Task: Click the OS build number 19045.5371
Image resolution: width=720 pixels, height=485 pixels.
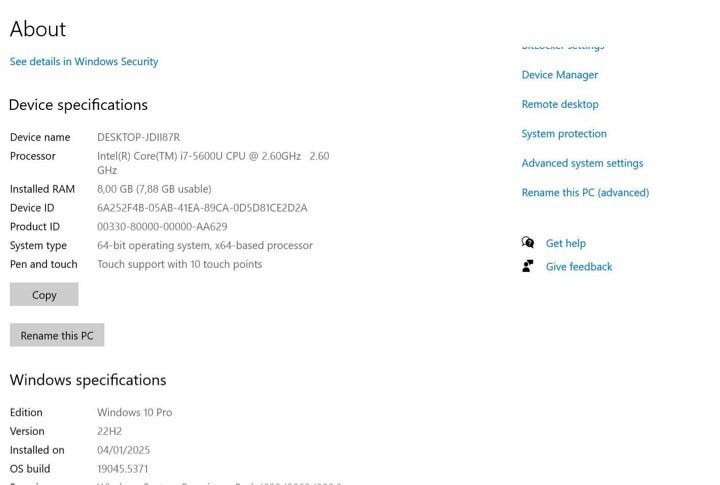Action: 123,469
